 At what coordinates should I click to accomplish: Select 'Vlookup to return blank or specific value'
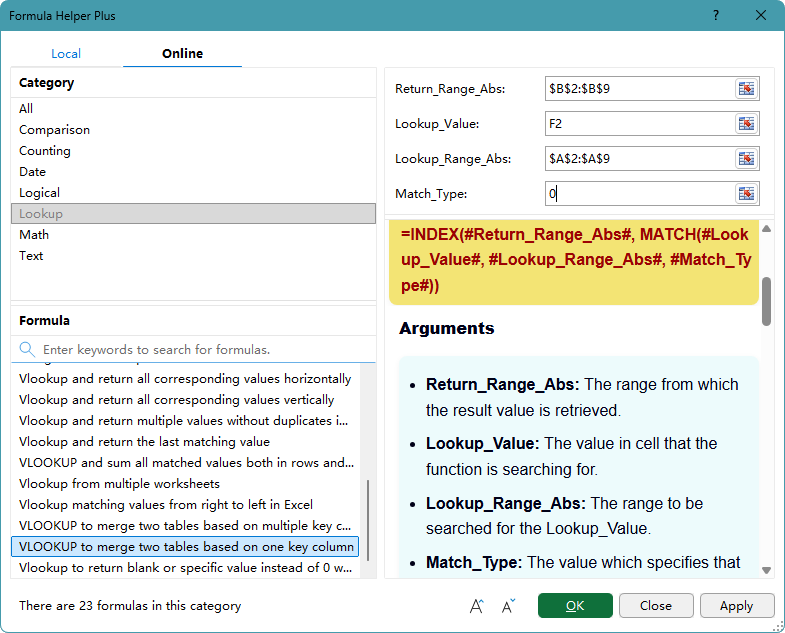click(x=185, y=568)
